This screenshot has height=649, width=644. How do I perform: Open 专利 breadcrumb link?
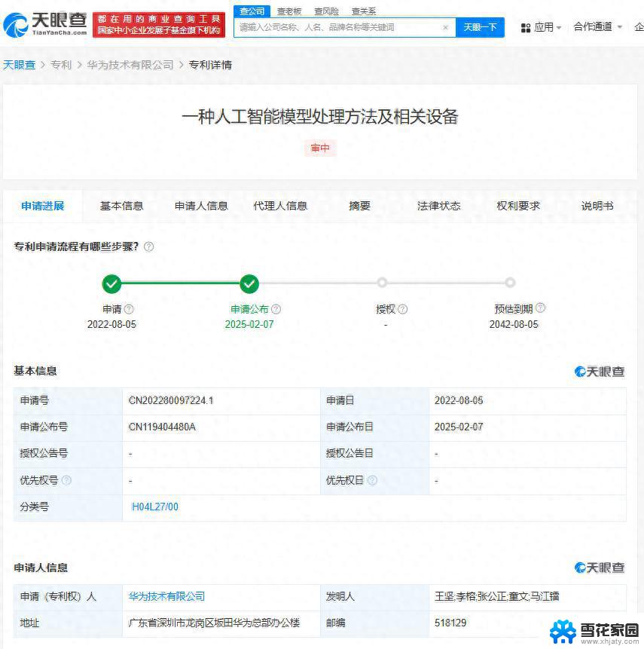click(x=61, y=65)
